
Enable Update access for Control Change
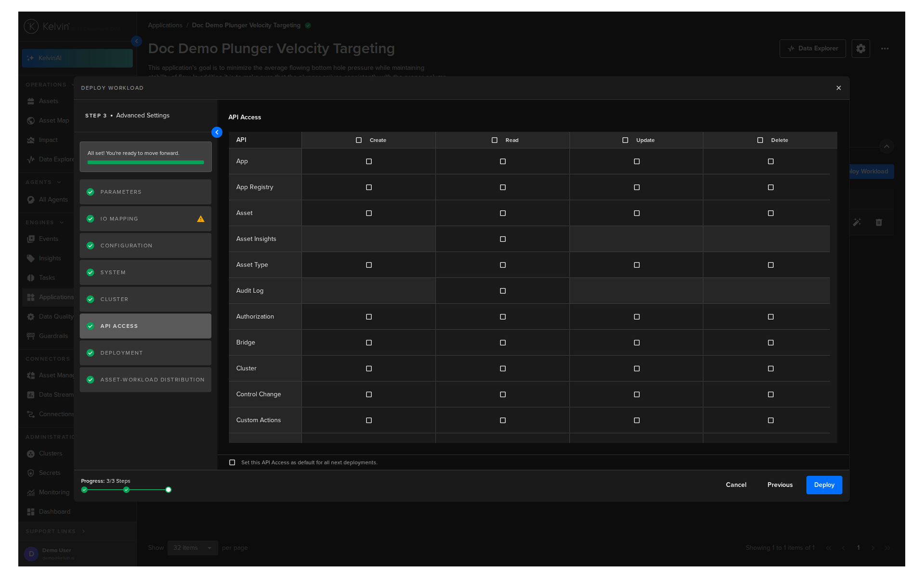click(637, 394)
